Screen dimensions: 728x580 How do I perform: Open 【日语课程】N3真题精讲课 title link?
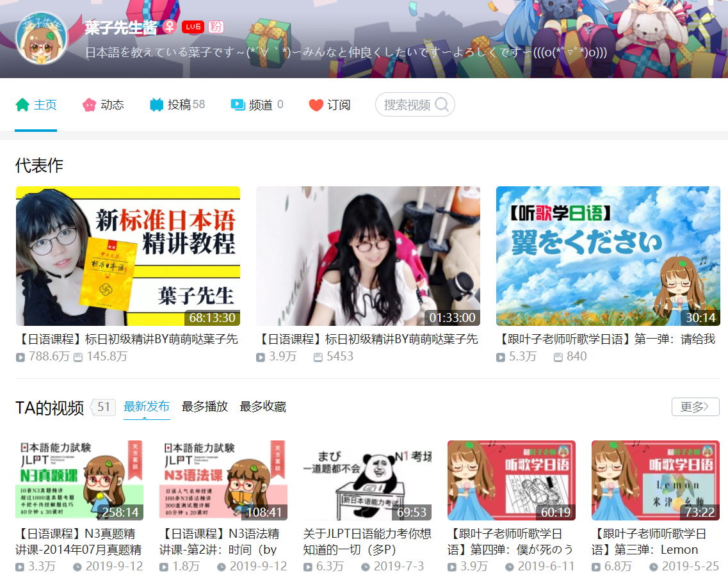(x=79, y=542)
